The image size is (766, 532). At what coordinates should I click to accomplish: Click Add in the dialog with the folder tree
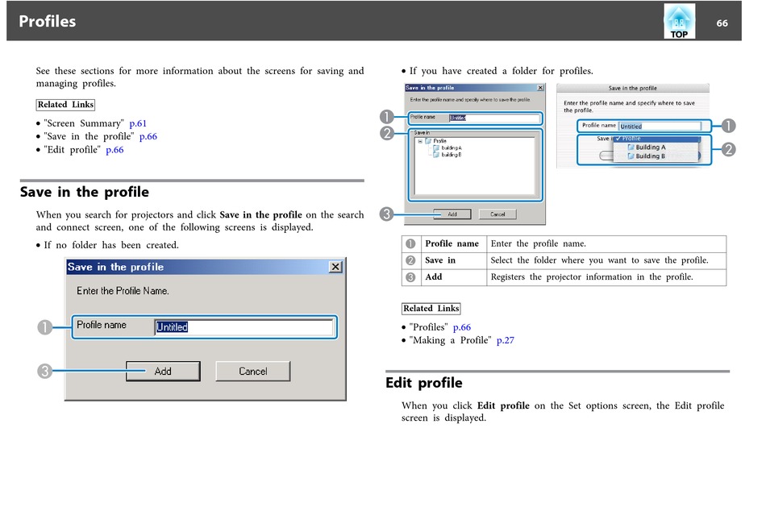click(452, 214)
